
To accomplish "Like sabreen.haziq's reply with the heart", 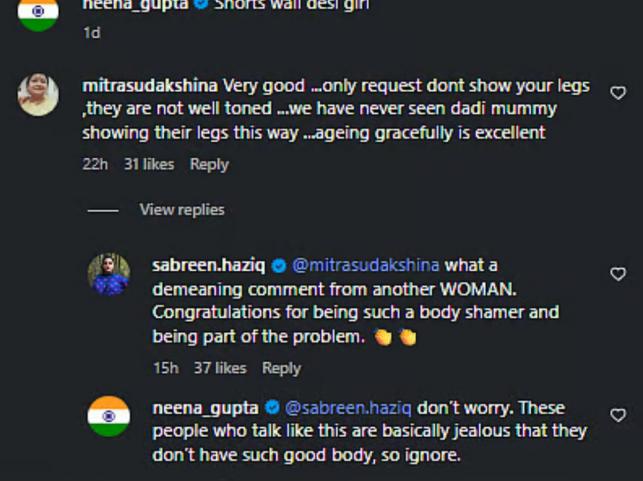I will pos(617,273).
